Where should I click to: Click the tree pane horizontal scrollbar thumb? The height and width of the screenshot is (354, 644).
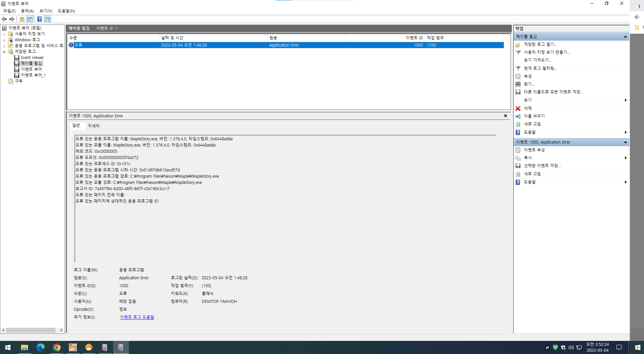click(x=31, y=330)
